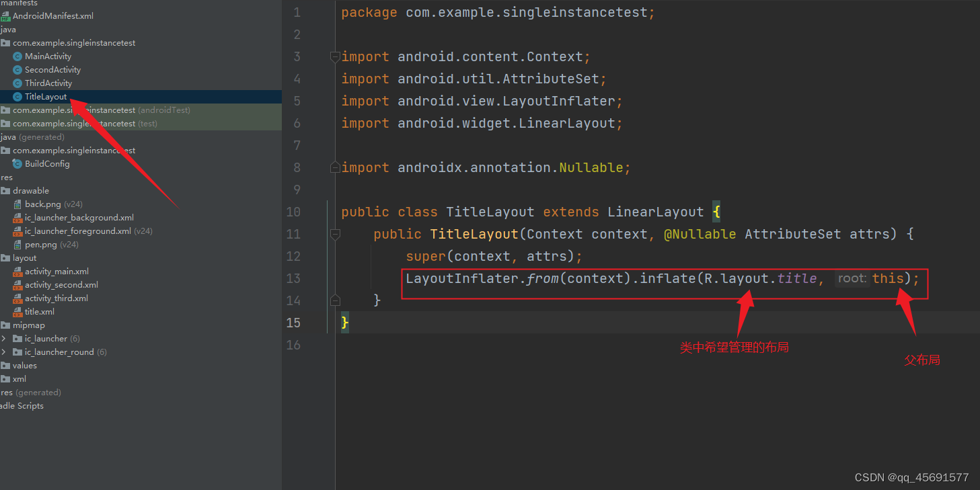
Task: Click line number 1 in the gutter
Action: pos(297,12)
